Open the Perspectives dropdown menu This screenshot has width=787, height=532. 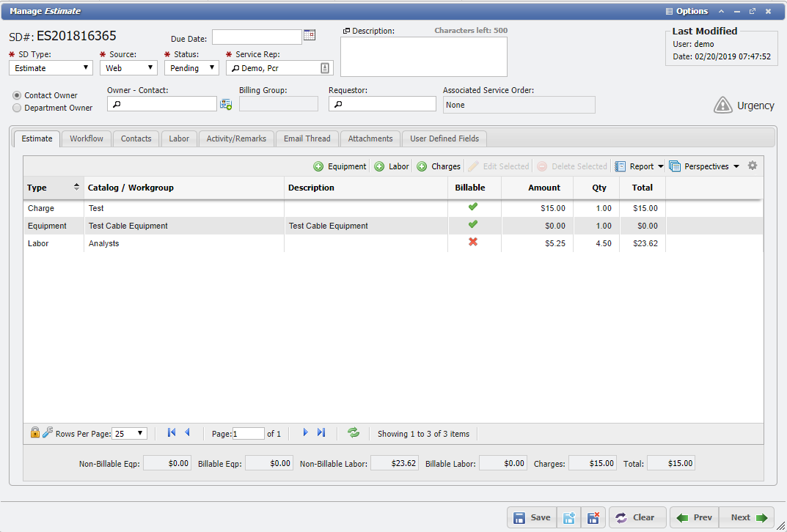pyautogui.click(x=705, y=166)
